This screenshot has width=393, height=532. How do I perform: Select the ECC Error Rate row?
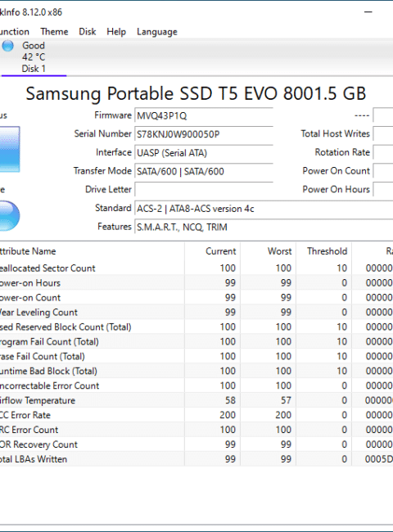point(196,415)
